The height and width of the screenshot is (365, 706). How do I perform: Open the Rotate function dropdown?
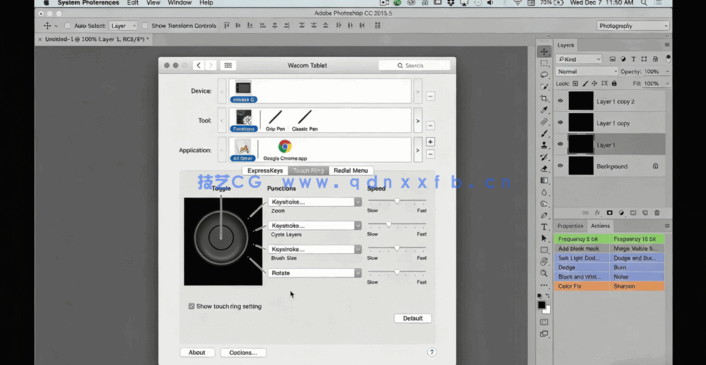click(x=315, y=273)
